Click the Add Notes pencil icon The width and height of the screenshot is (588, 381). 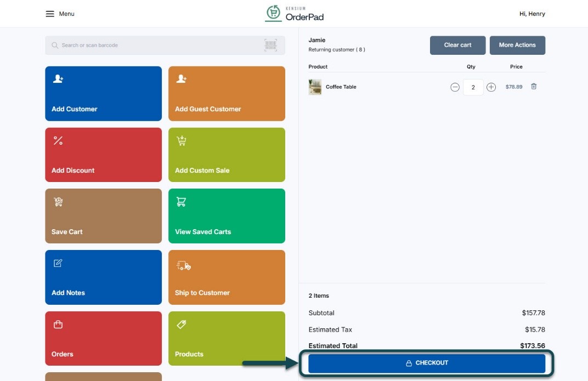pyautogui.click(x=58, y=263)
